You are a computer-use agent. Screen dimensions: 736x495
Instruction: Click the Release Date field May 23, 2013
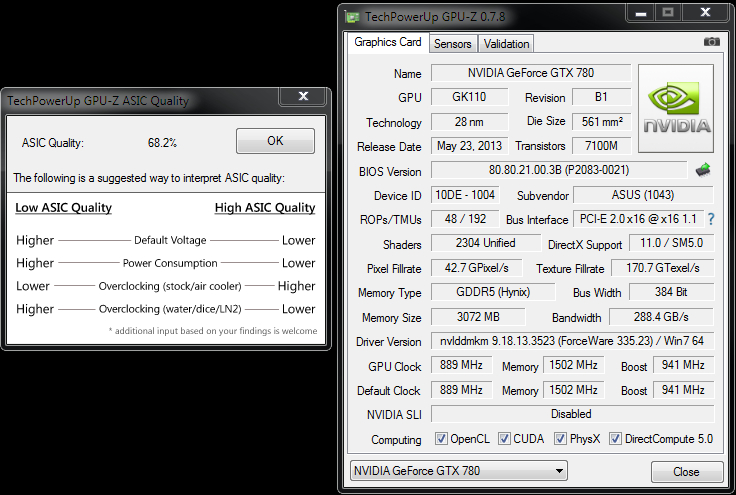[469, 146]
